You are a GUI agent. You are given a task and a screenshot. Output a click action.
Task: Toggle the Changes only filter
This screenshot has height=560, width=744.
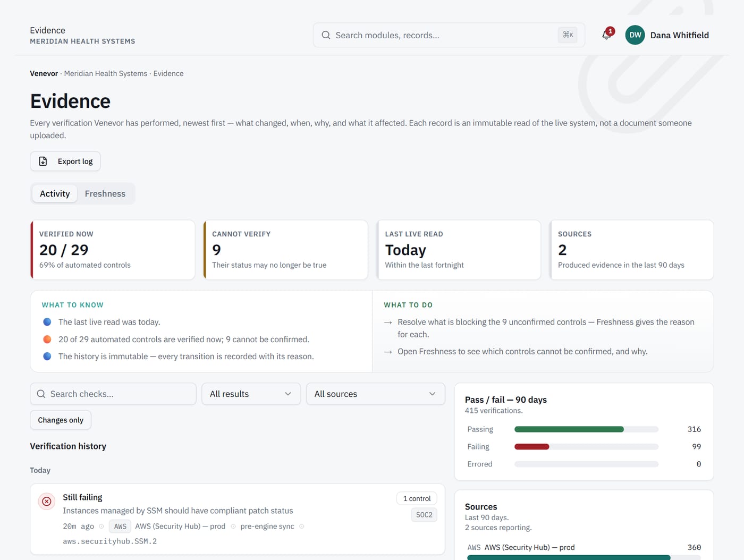coord(61,420)
